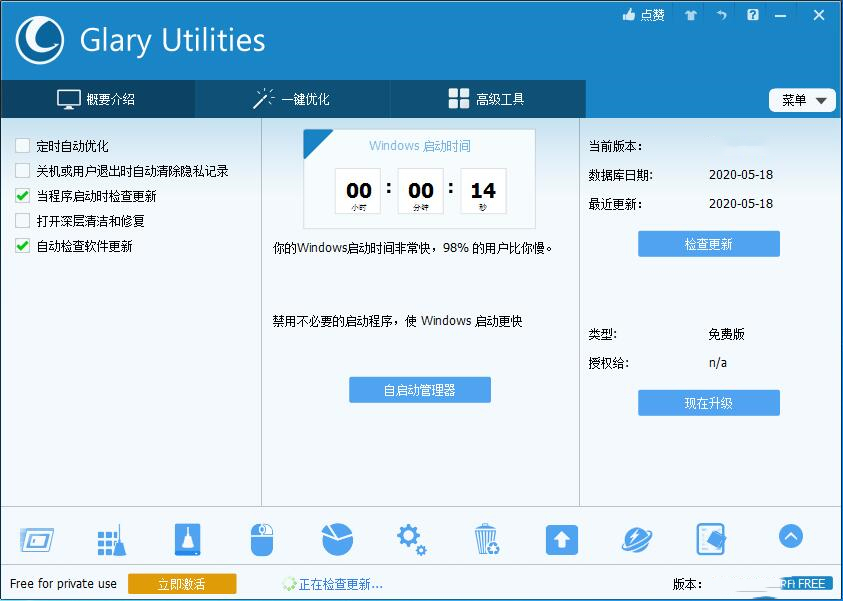Viewport: 843px width, 601px height.
Task: Open the 菜单 dropdown
Action: click(802, 101)
